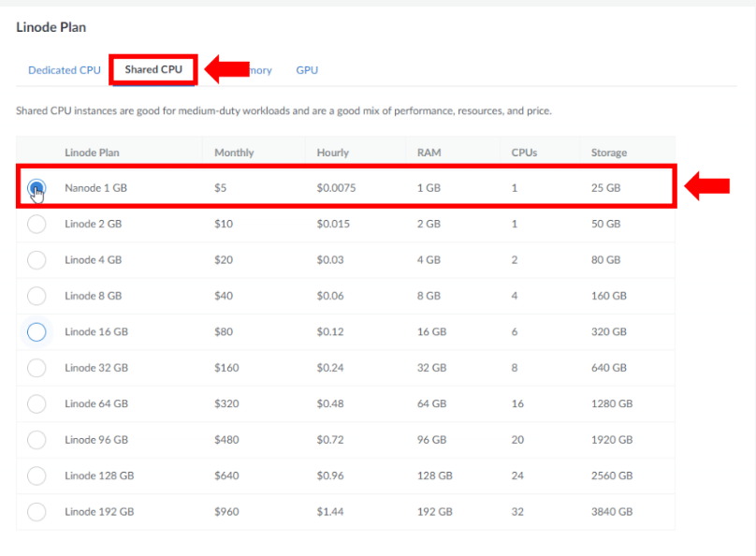Click the $80 monthly price
This screenshot has width=756, height=556.
tap(224, 332)
